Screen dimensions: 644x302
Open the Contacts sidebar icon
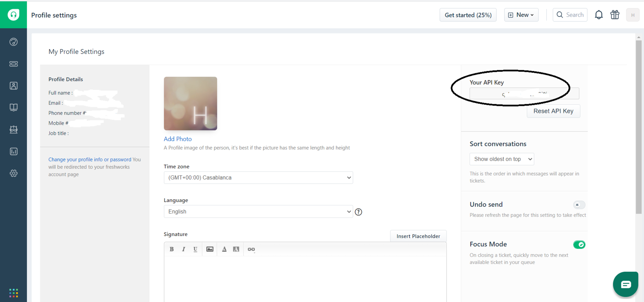13,86
